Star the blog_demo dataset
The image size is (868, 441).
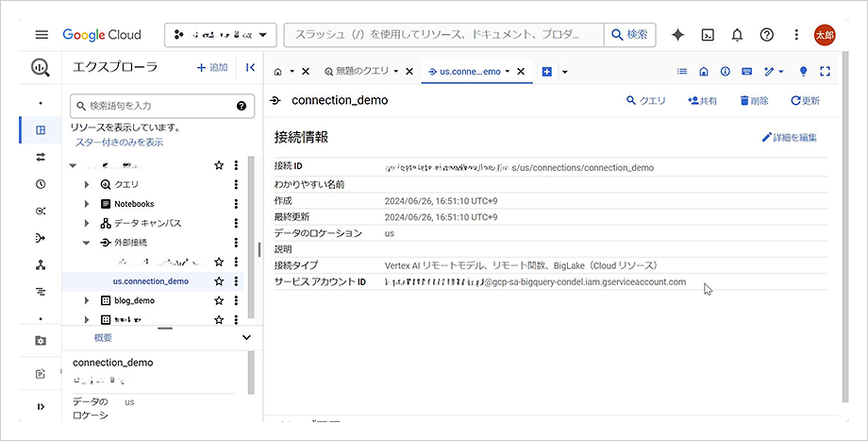pyautogui.click(x=219, y=300)
